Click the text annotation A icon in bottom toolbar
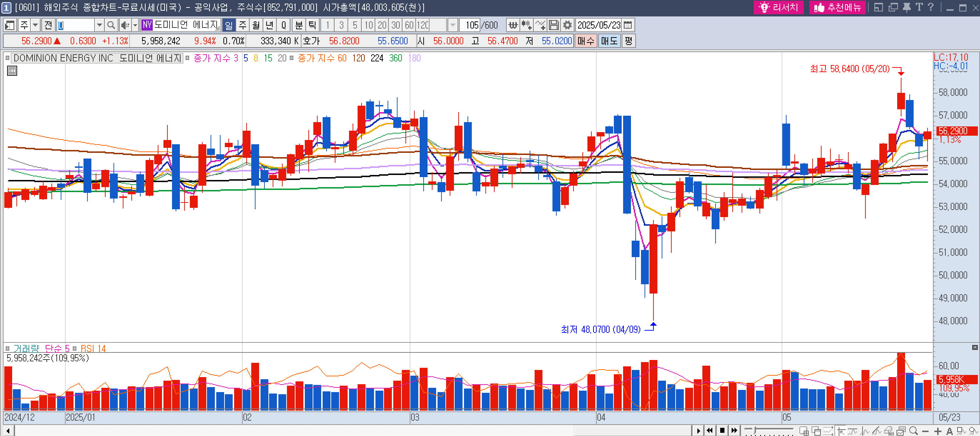The width and height of the screenshot is (980, 436). 950,431
